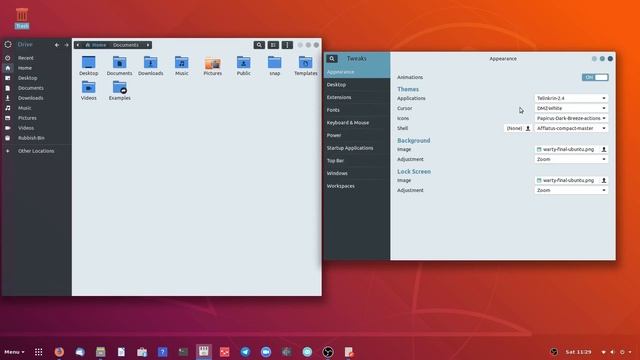Choose Lock Screen image file button
The height and width of the screenshot is (360, 640).
point(571,180)
